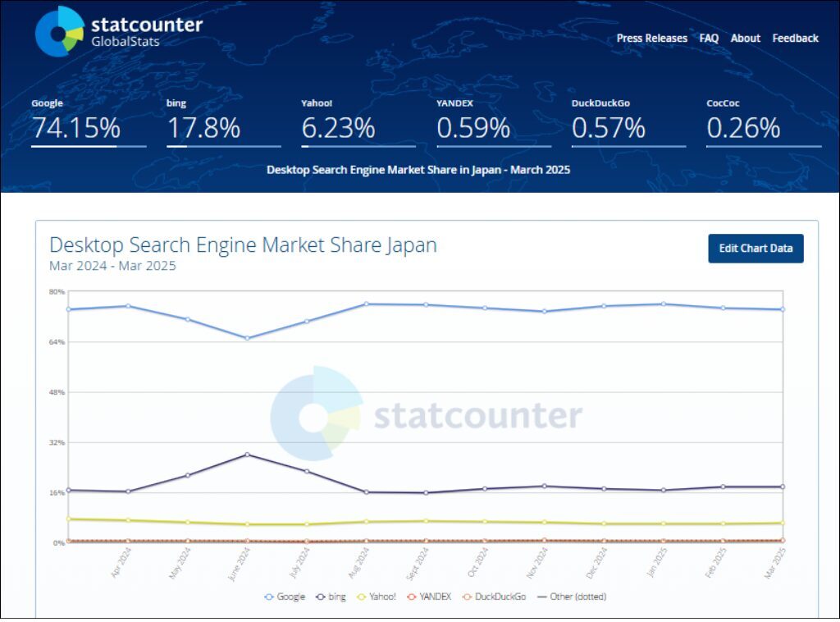Click the Yahoo! 6.23% stat
Image resolution: width=840 pixels, height=622 pixels.
[358, 122]
